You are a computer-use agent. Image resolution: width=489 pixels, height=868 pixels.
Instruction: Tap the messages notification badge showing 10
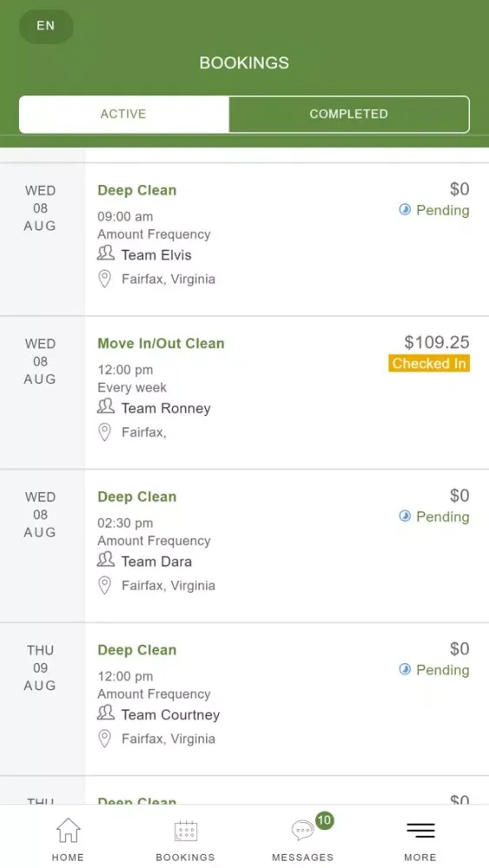pos(325,820)
